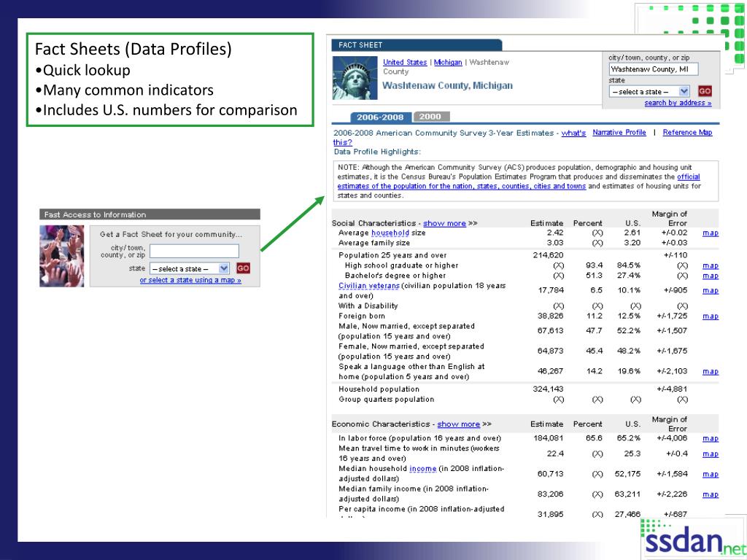Open the state dropdown in Fast Access panel
The image size is (747, 560).
190,268
